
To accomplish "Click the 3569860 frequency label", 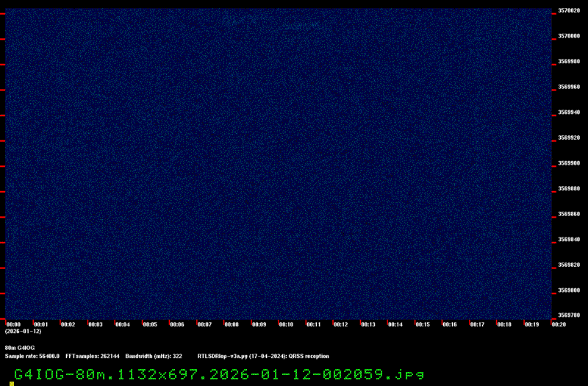I will (569, 214).
